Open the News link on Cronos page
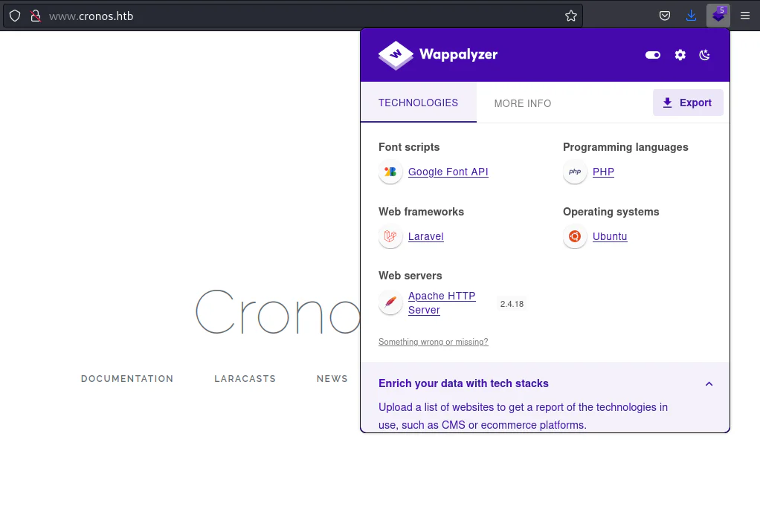Screen dimensions: 760x532 [332, 378]
